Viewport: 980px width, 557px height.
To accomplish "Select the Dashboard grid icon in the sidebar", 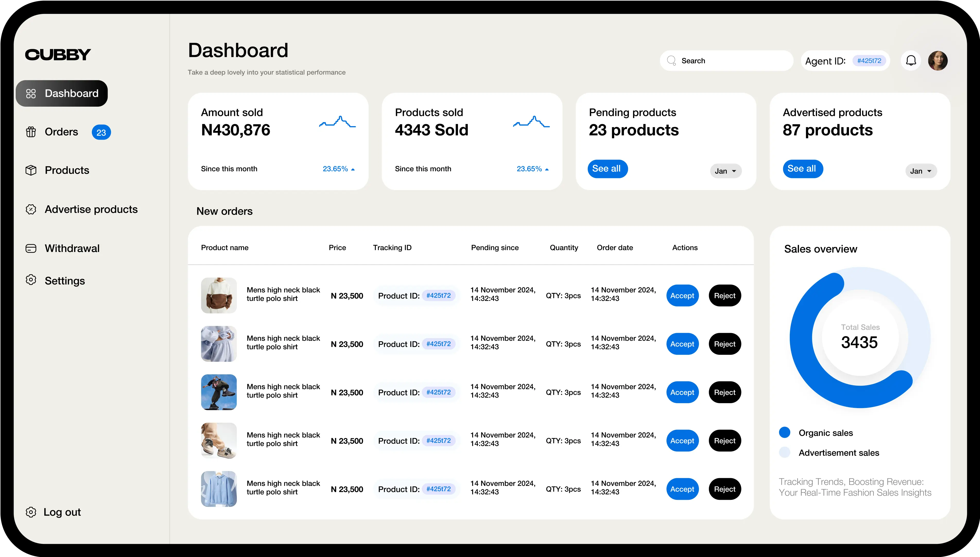I will click(31, 93).
